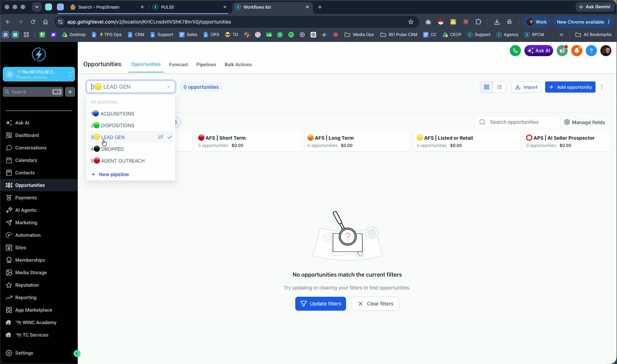The height and width of the screenshot is (364, 617).
Task: Open Manage fields
Action: point(585,122)
